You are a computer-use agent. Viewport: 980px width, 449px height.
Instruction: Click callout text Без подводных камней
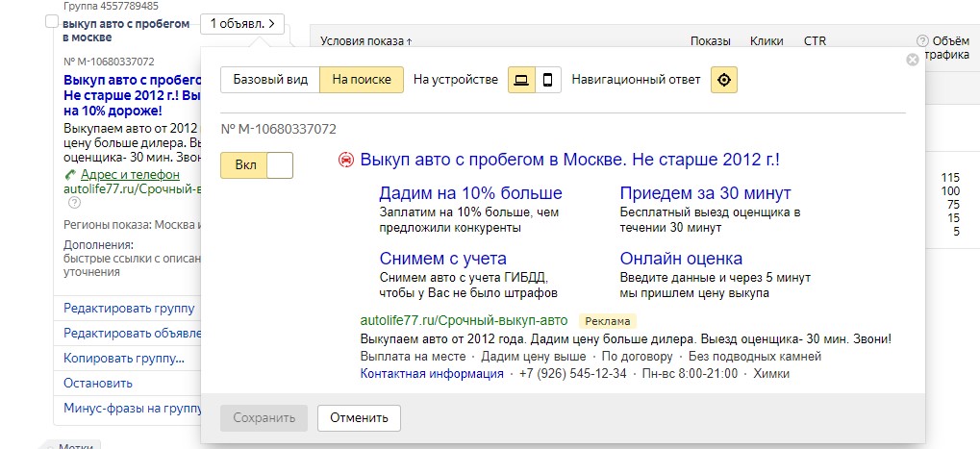click(755, 357)
